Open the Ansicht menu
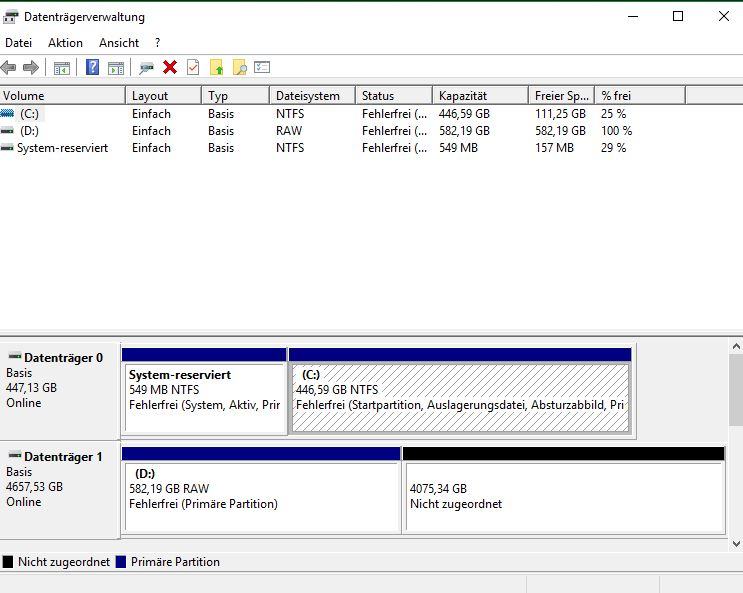 point(119,43)
